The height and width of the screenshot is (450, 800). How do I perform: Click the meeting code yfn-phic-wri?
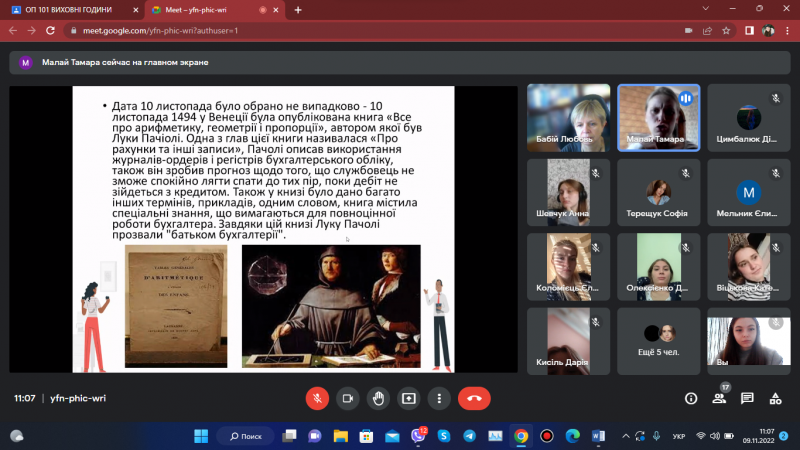pos(78,398)
